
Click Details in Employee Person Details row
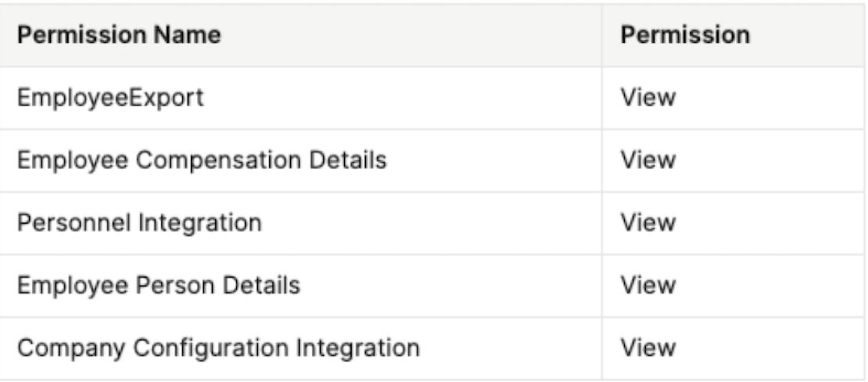tap(261, 286)
